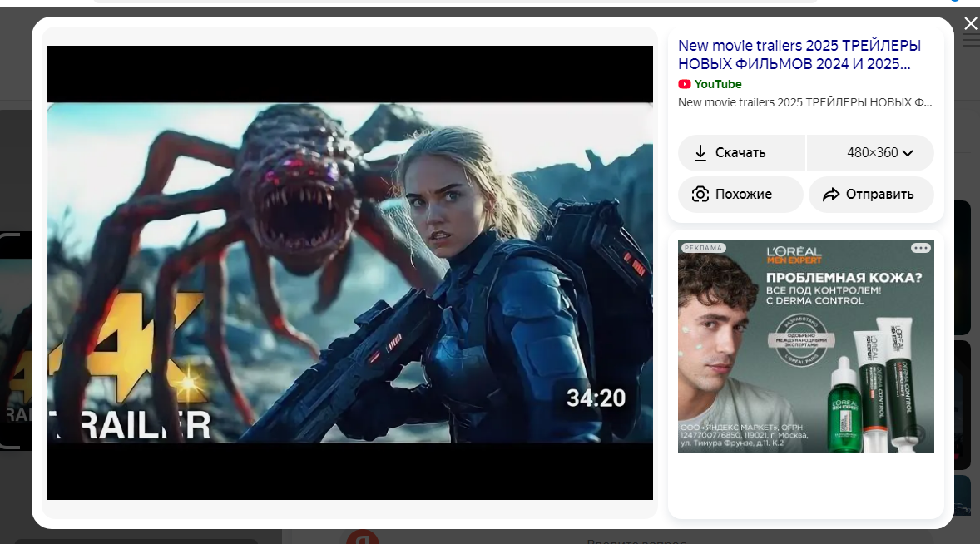The image size is (980, 544).
Task: Find similar images with Похожие
Action: 740,195
